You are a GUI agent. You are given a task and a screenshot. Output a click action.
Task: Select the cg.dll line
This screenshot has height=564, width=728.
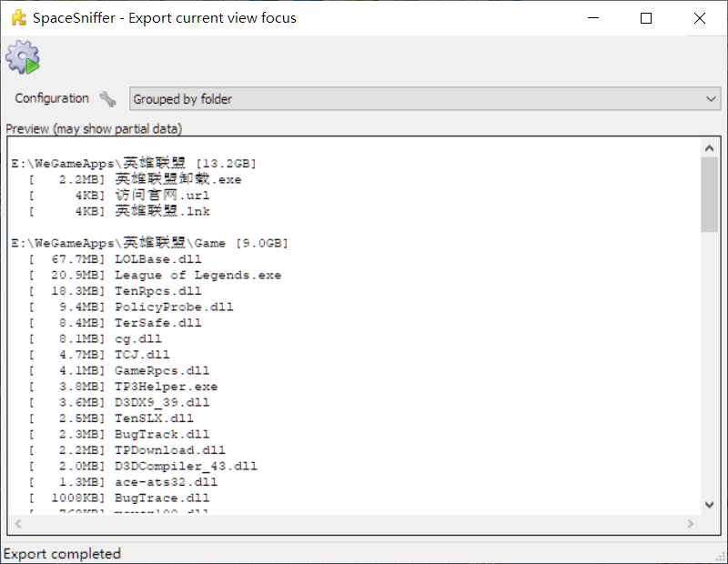pos(96,339)
